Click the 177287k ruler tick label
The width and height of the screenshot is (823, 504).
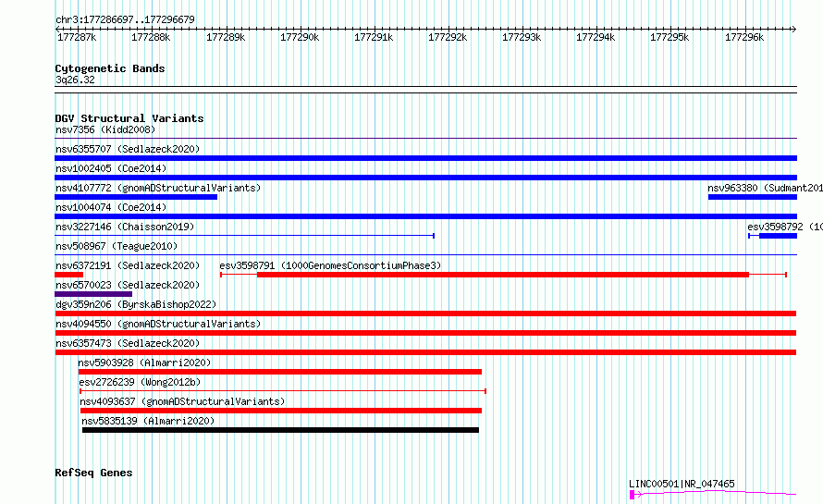point(77,37)
